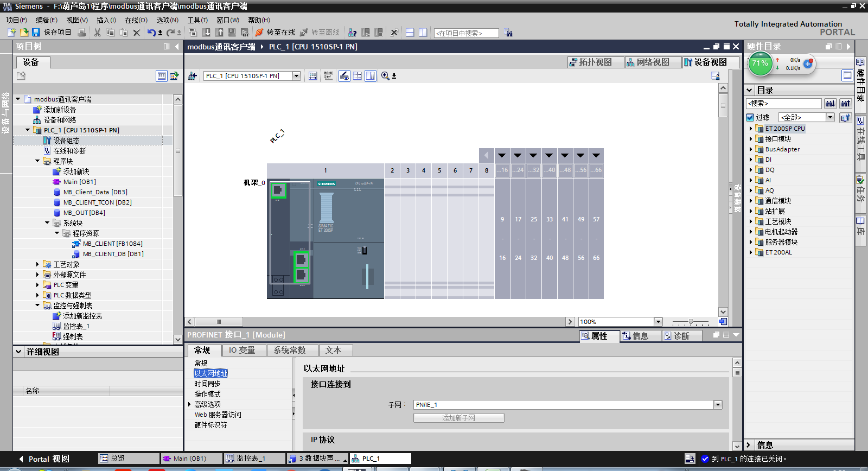The height and width of the screenshot is (471, 868).
Task: Click the CPU module in rack slot 1
Action: click(x=325, y=239)
